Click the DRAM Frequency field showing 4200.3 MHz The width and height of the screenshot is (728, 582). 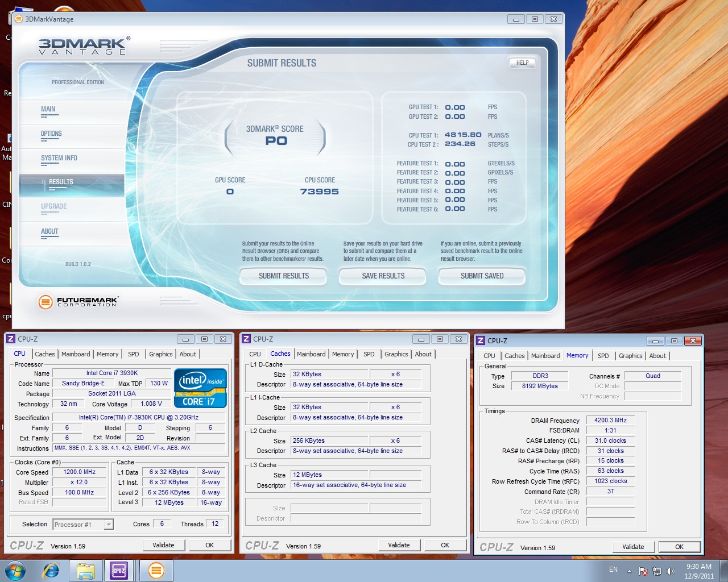pyautogui.click(x=610, y=421)
